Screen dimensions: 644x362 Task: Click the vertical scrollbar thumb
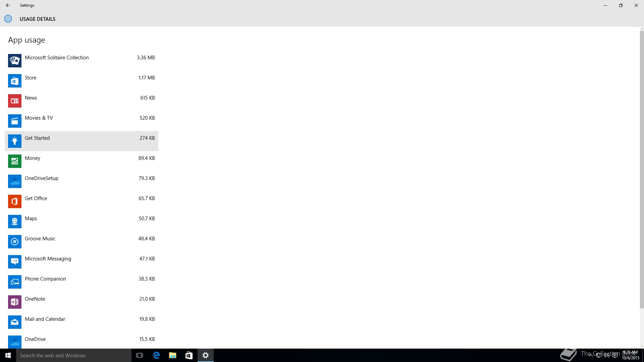[x=642, y=170]
